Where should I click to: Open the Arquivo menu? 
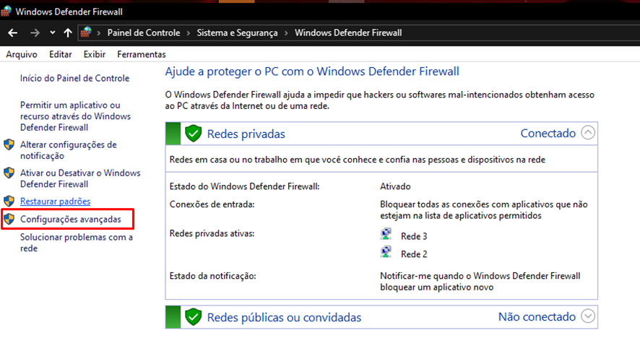coord(22,54)
